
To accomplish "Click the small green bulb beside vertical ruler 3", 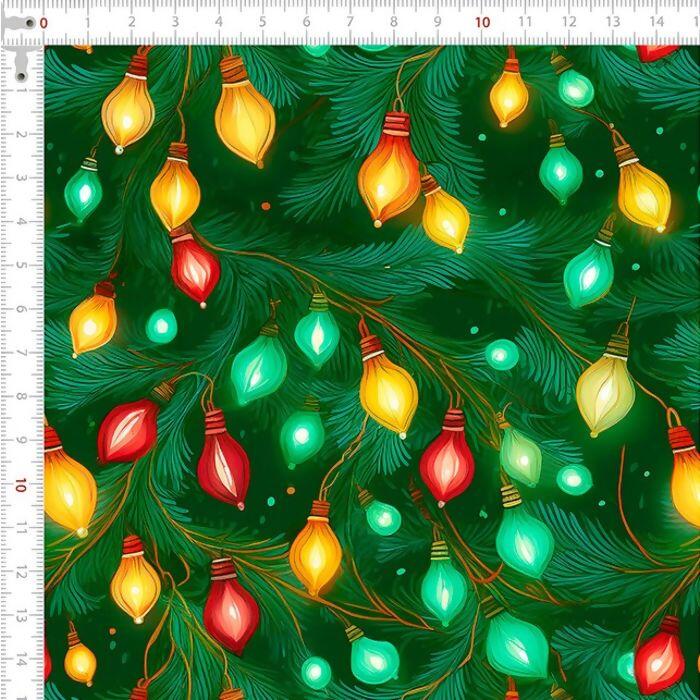I will point(84,191).
